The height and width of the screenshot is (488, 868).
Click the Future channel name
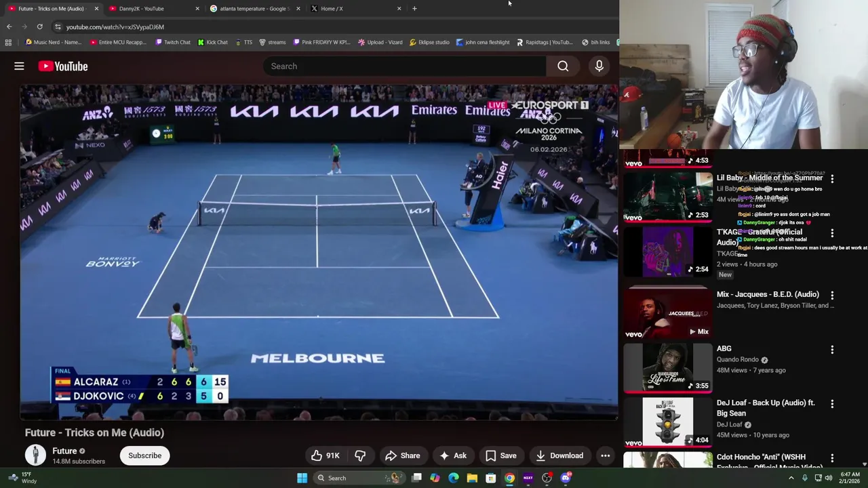64,451
